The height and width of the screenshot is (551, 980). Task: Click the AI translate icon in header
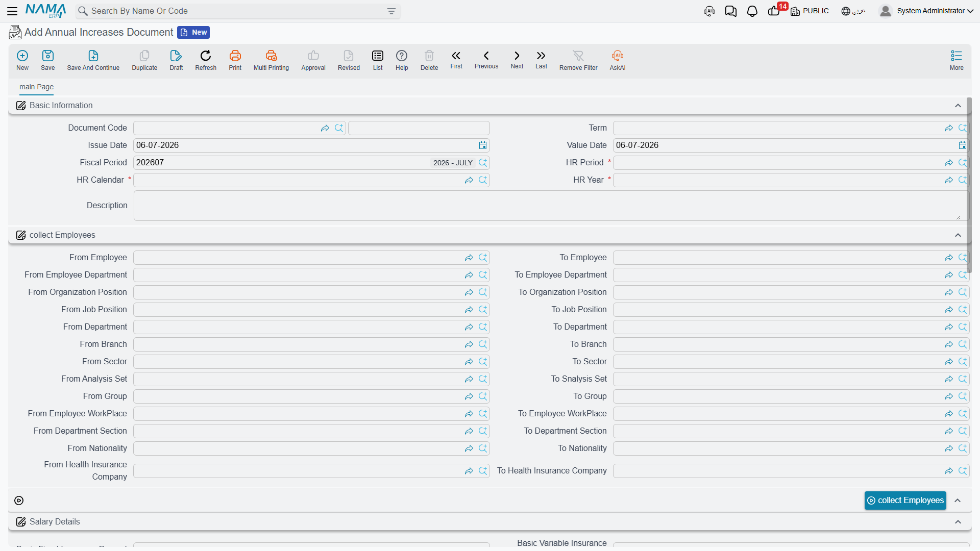709,11
